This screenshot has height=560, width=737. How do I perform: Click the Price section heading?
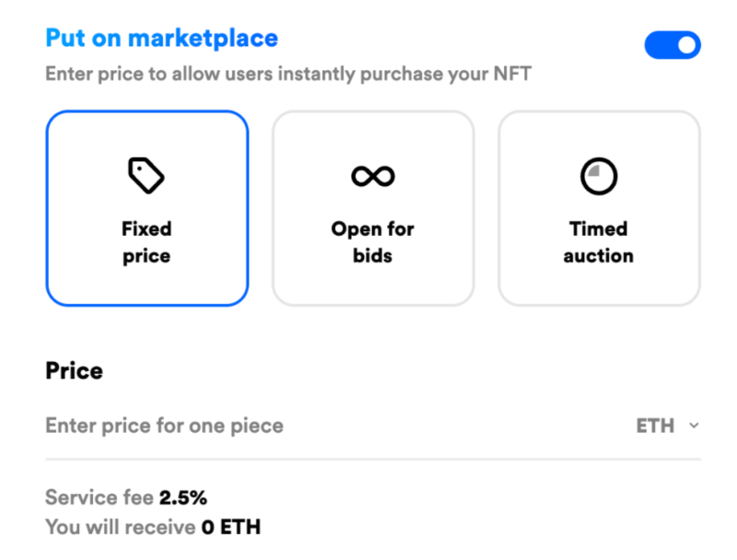click(74, 370)
